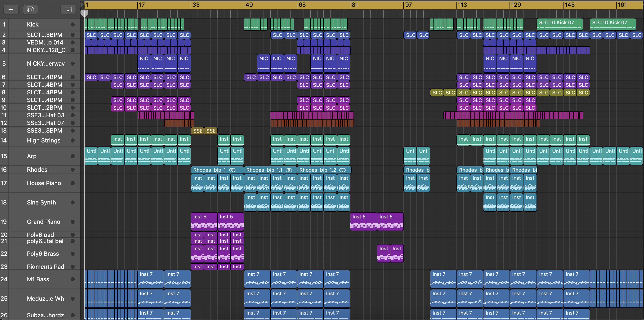Toggle the dot on the M1 Bass track
The height and width of the screenshot is (320, 644).
point(72,279)
